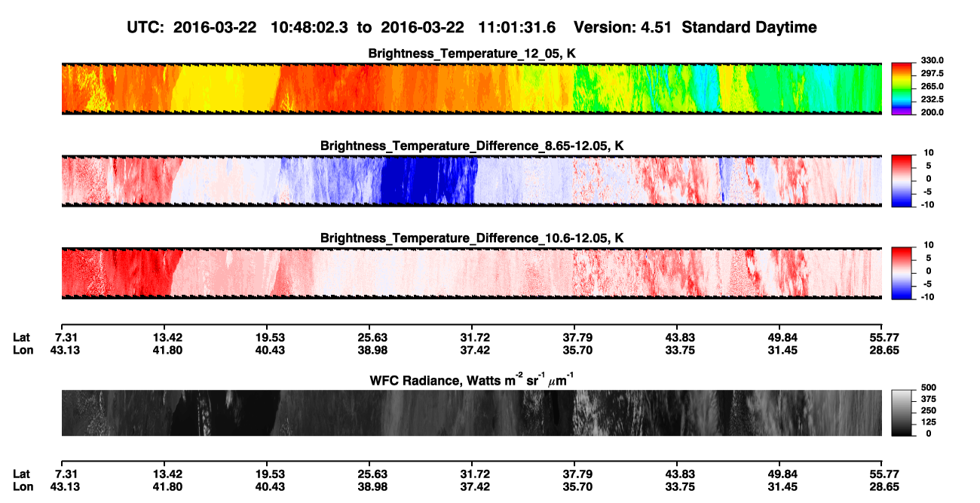Click the 8.65-12.05 difference image strip
Image resolution: width=980 pixels, height=503 pixels.
pyautogui.click(x=471, y=181)
